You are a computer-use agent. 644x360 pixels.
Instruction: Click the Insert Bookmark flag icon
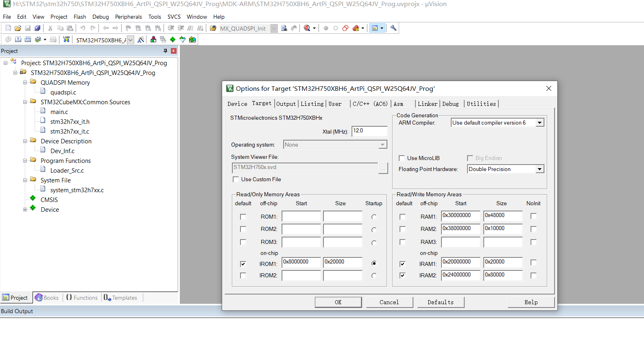(128, 28)
